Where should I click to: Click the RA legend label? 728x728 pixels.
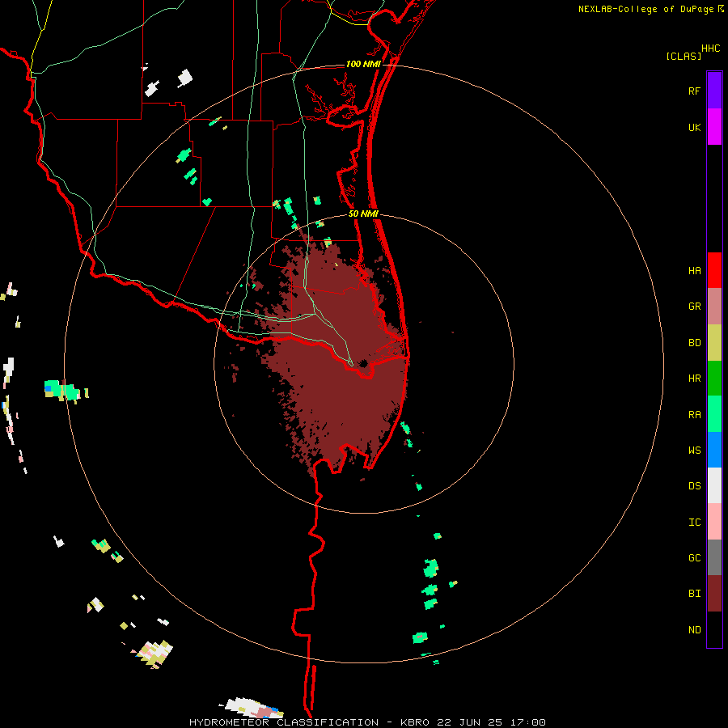pos(694,415)
